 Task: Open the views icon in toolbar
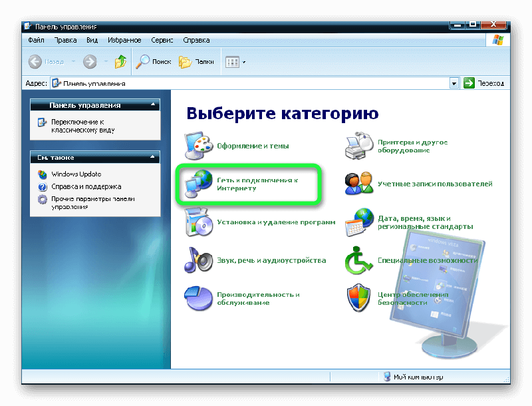click(x=232, y=62)
